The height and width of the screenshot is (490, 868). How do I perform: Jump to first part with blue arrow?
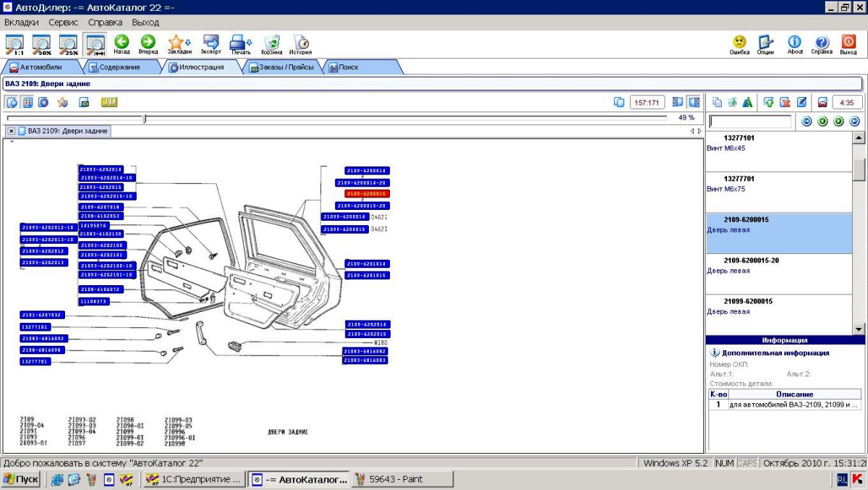pyautogui.click(x=807, y=122)
